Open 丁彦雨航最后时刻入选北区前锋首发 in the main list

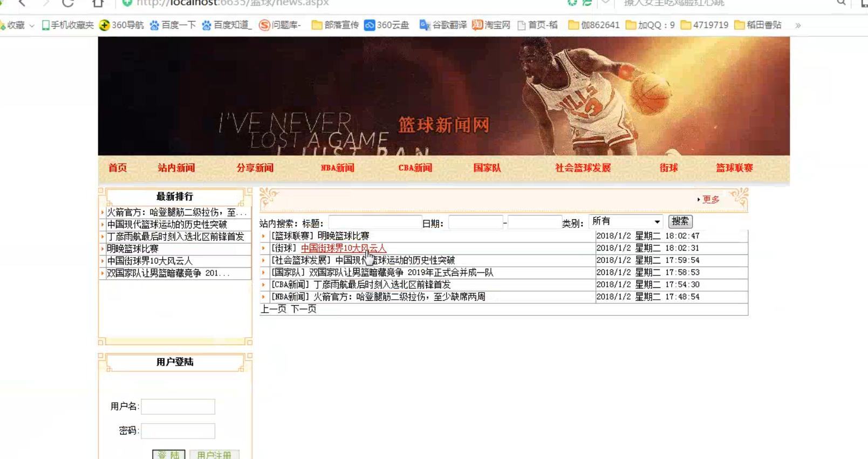382,285
